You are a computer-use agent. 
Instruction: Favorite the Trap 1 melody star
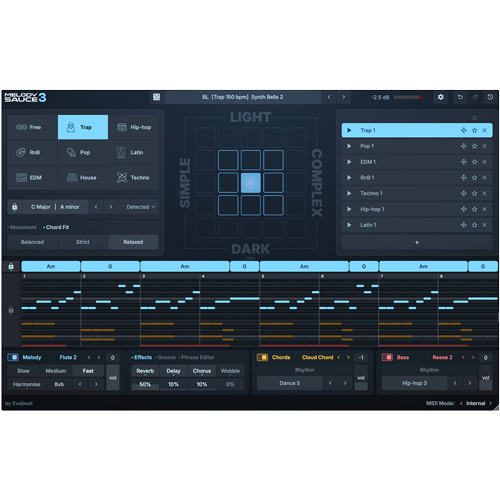pos(474,130)
